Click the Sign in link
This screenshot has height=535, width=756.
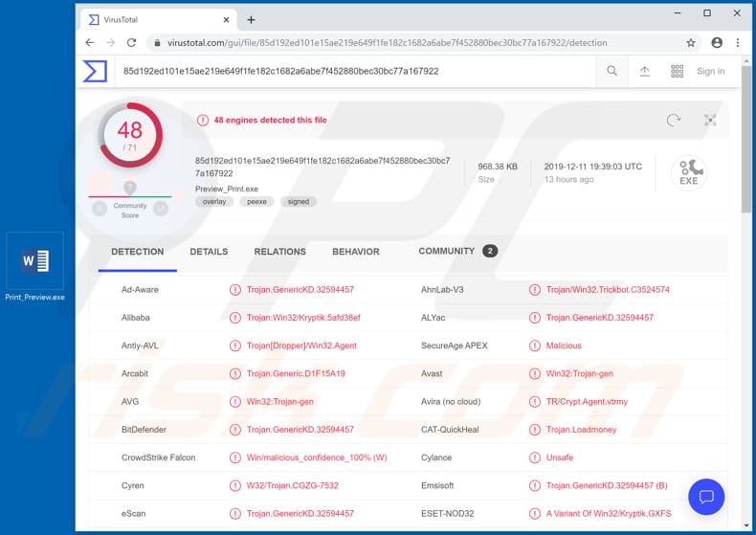711,72
